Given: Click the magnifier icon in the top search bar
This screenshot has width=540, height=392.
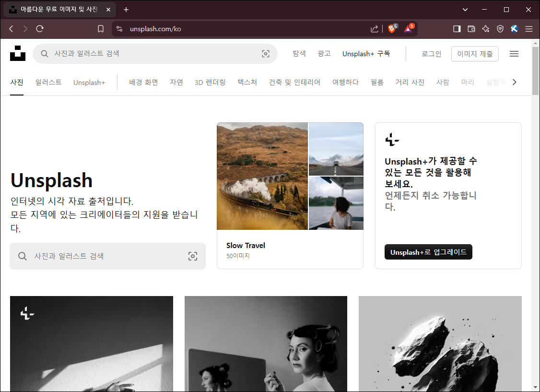Looking at the screenshot, I should tap(45, 54).
